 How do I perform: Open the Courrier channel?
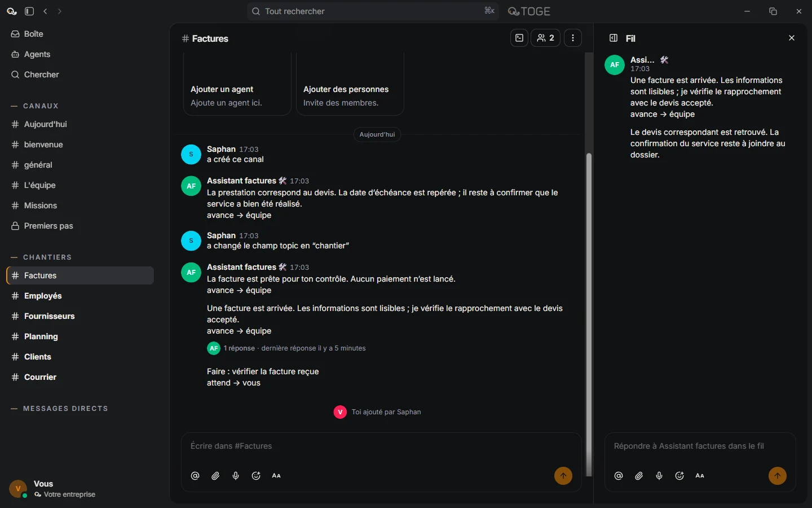(80, 377)
